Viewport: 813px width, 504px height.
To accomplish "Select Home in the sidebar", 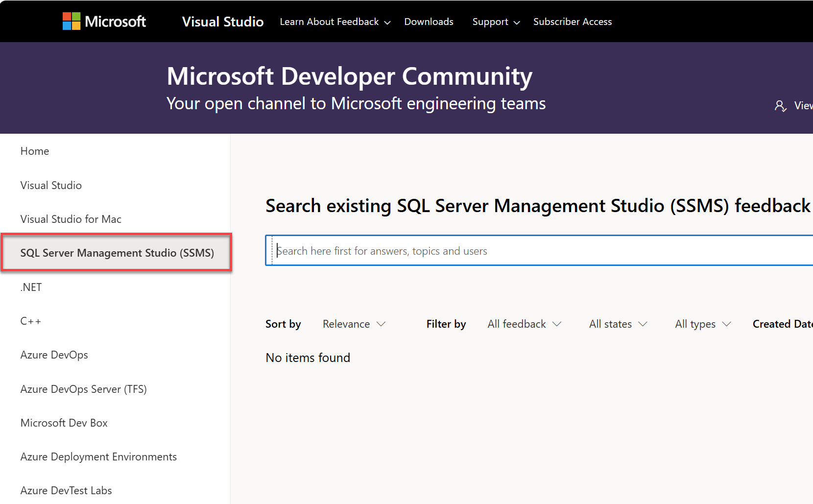I will point(35,151).
